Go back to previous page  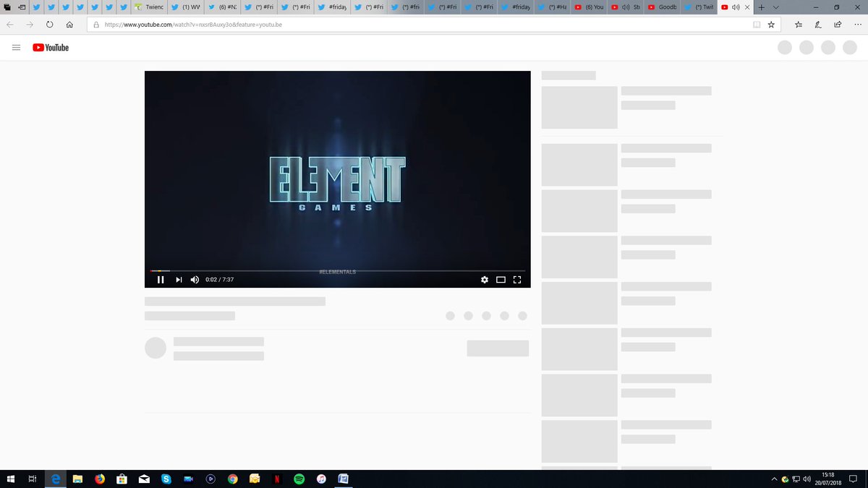[x=10, y=24]
